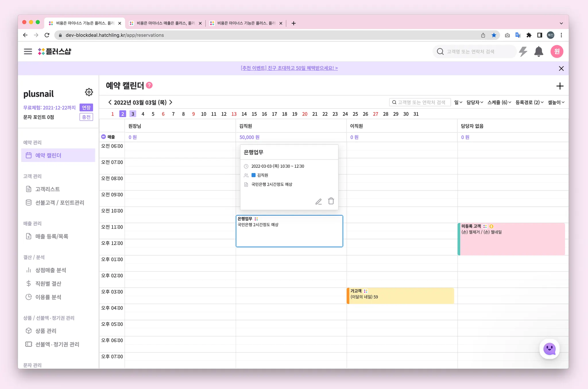Click the 연장 button
Viewport: 588px width, 389px height.
point(86,107)
